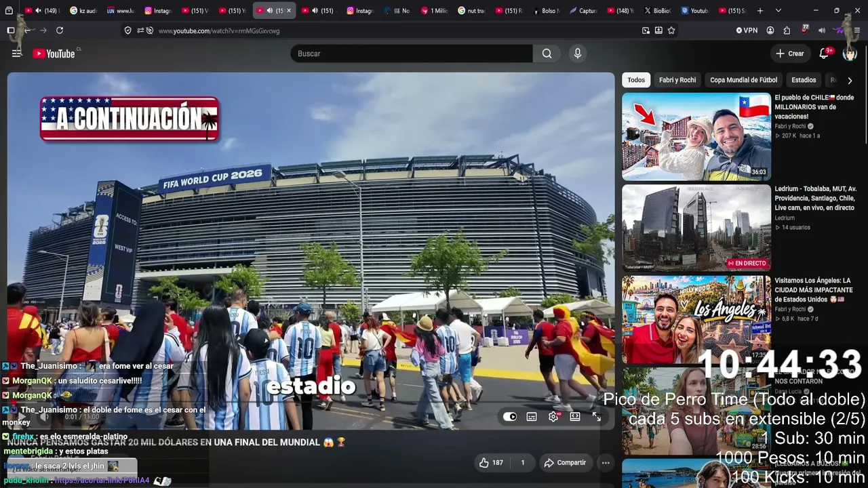This screenshot has height=488, width=868.
Task: Open 'El pueblo de CHILE' video title
Action: [x=814, y=107]
